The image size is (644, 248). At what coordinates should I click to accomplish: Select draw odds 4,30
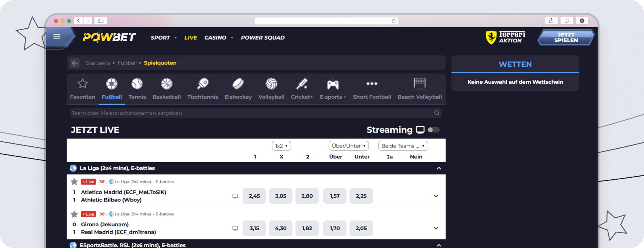tap(281, 228)
